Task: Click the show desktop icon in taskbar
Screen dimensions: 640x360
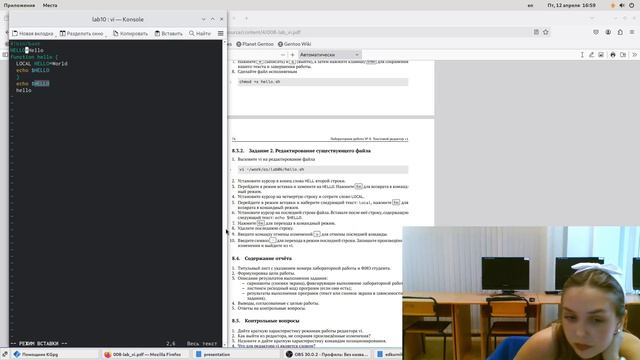Action: tap(4, 354)
